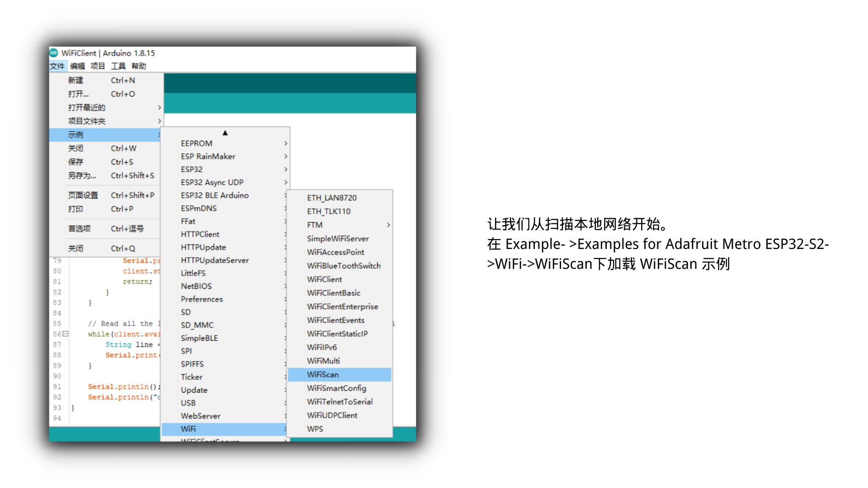Open 页面设置 menu entry
The height and width of the screenshot is (488, 868).
click(x=105, y=195)
